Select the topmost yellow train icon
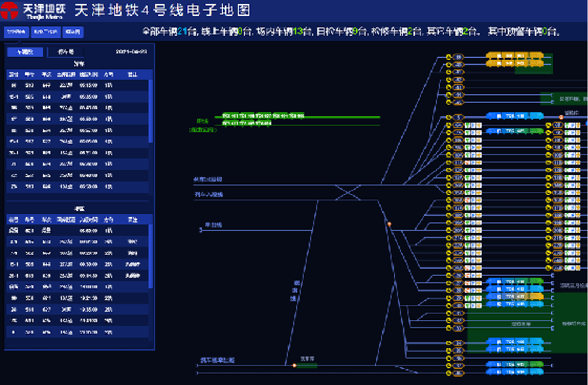 tap(514, 56)
